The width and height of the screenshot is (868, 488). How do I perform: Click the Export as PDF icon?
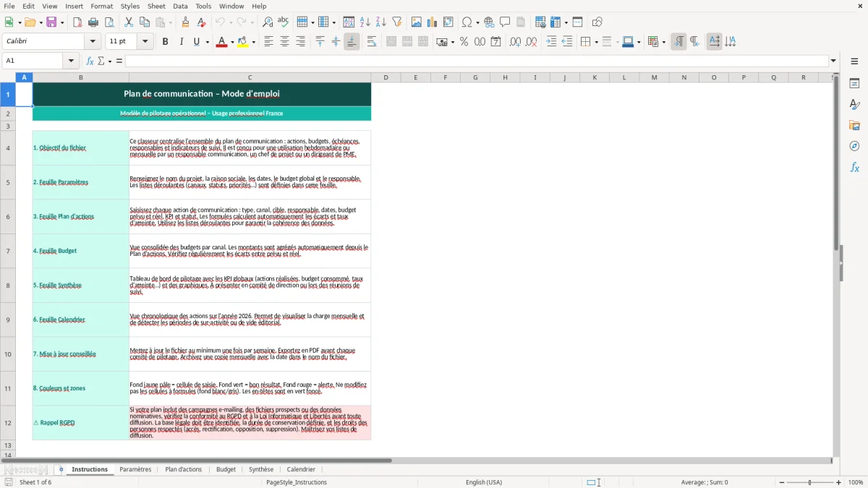click(77, 22)
